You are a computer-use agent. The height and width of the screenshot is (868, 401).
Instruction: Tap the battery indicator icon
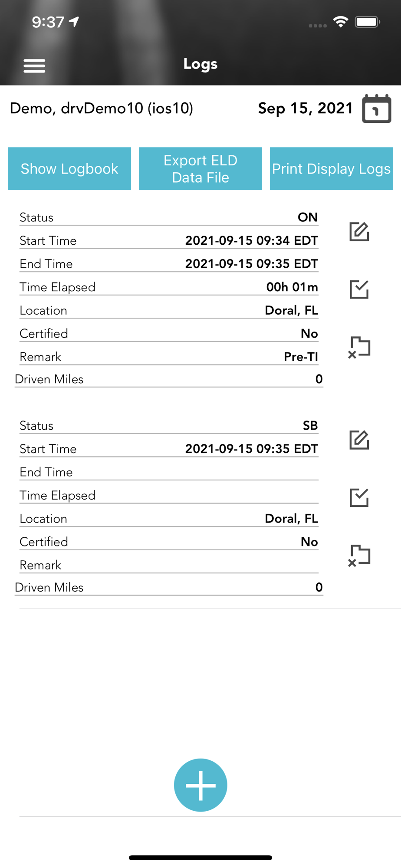pos(368,22)
